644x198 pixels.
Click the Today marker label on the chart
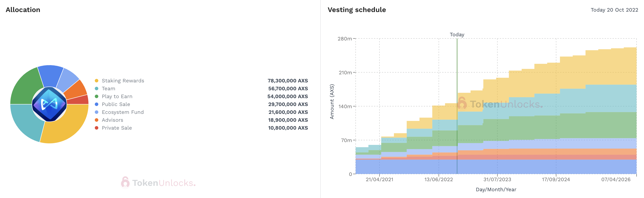[457, 35]
